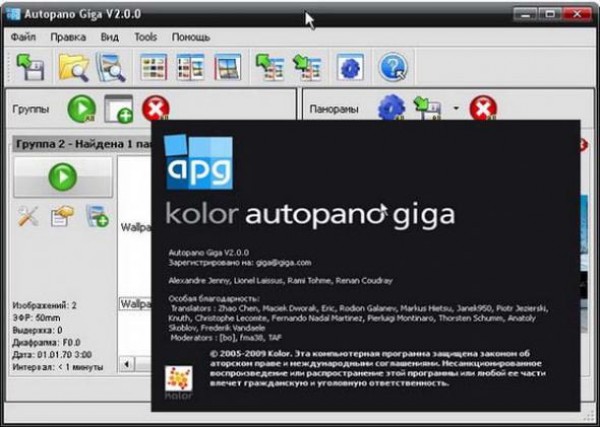Add images to group with image-plus icon
Screen dimensions: 600x427
97,217
